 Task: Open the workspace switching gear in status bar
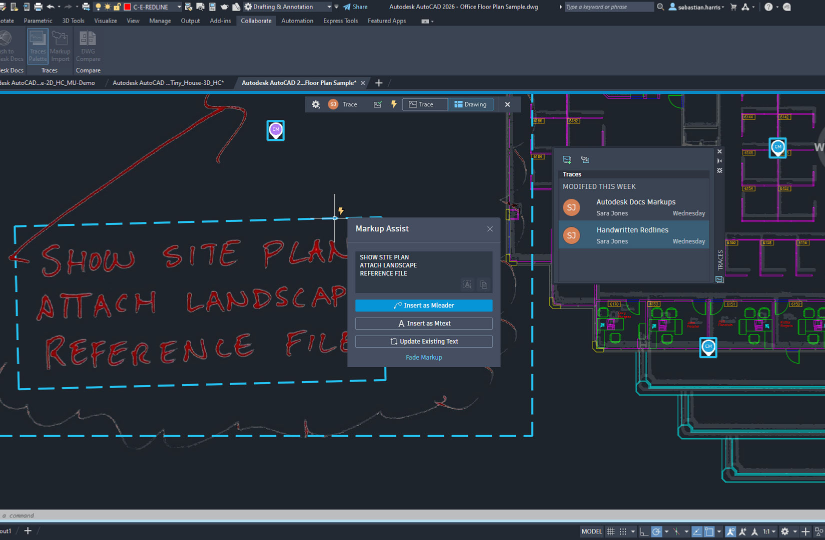pyautogui.click(x=784, y=532)
